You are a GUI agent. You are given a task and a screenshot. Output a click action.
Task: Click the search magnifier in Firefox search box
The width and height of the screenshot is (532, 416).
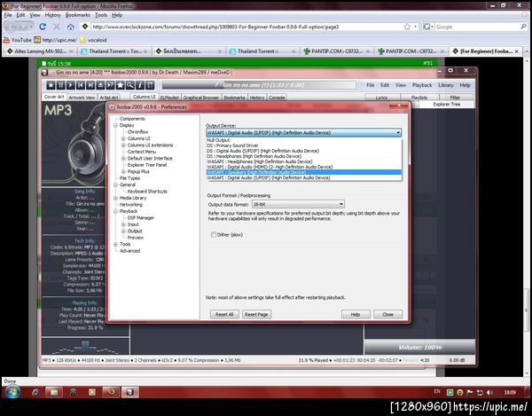click(x=523, y=27)
